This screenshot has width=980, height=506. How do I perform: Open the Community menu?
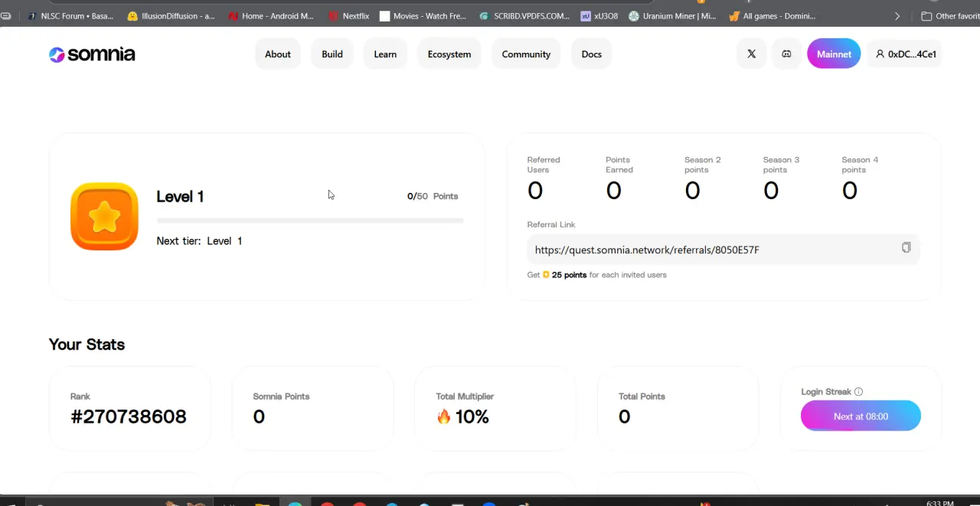click(526, 54)
